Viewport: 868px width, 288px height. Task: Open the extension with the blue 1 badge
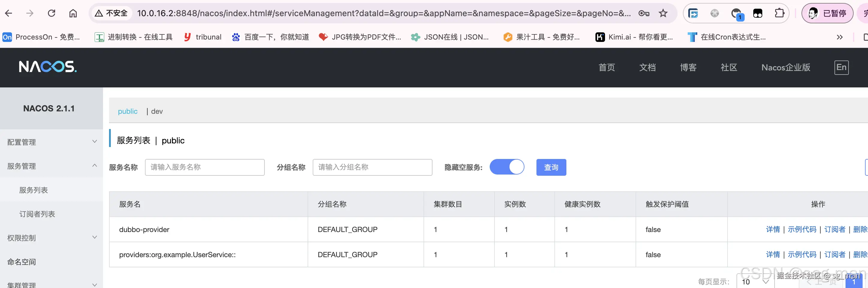737,14
